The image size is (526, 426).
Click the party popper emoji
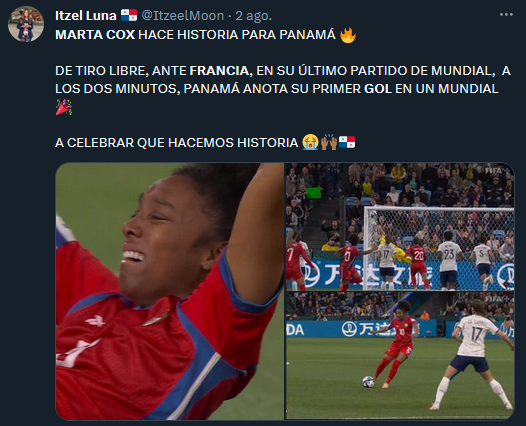64,107
